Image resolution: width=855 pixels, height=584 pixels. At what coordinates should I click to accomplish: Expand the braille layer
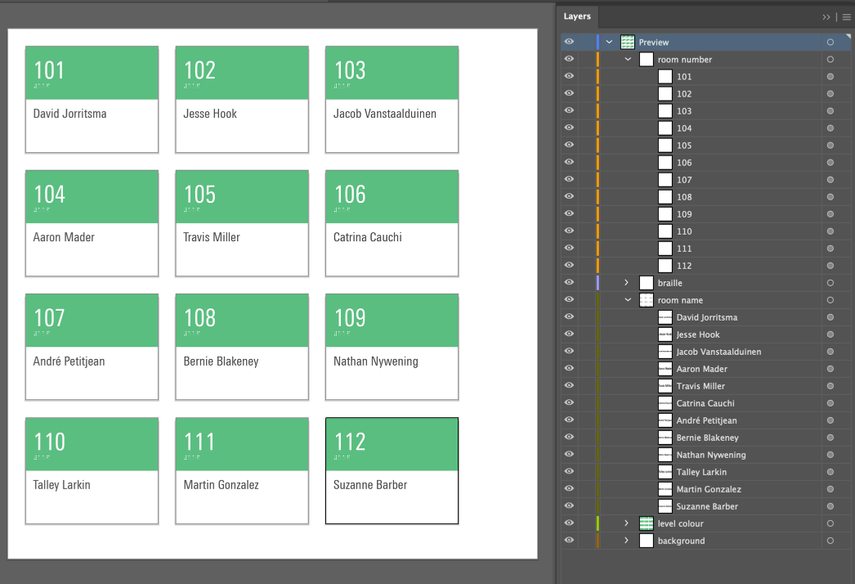627,282
